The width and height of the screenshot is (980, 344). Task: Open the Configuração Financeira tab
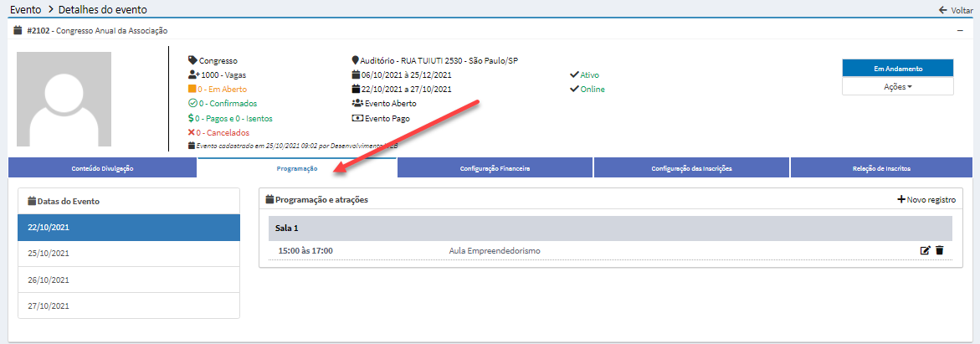click(495, 168)
